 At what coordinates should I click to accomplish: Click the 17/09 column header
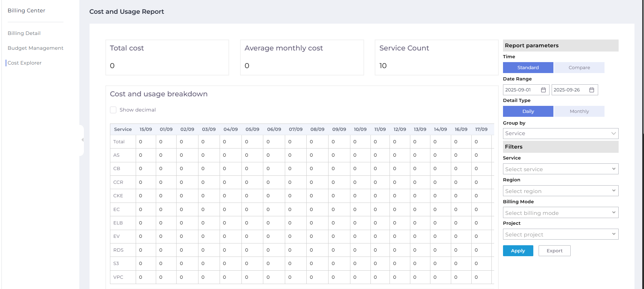[481, 129]
